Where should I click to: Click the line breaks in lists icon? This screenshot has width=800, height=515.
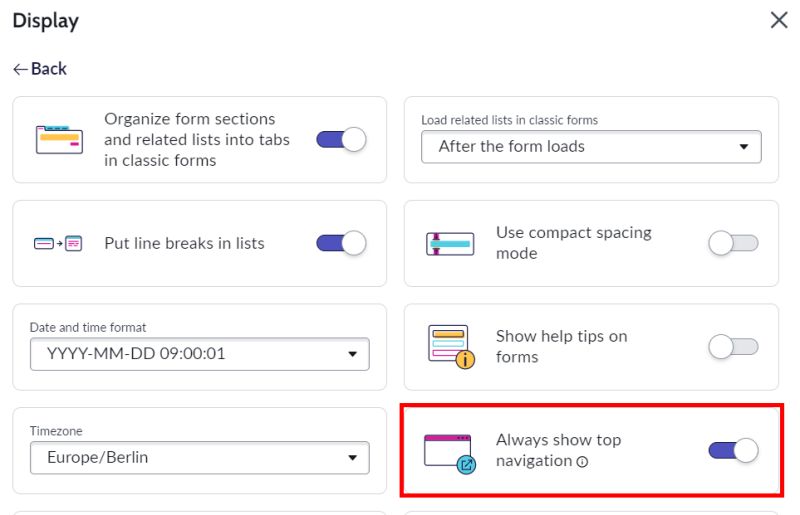pyautogui.click(x=58, y=243)
